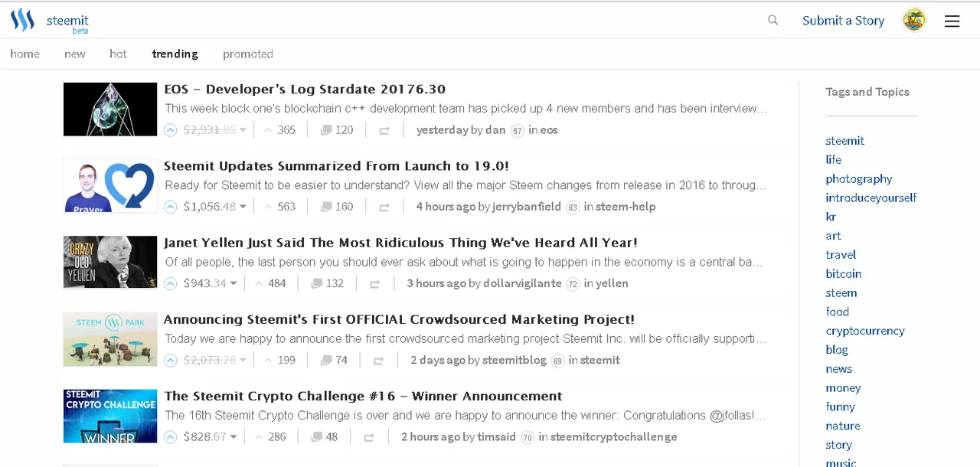Viewport: 980px width, 467px height.
Task: Switch to the hot tab
Action: pos(118,54)
